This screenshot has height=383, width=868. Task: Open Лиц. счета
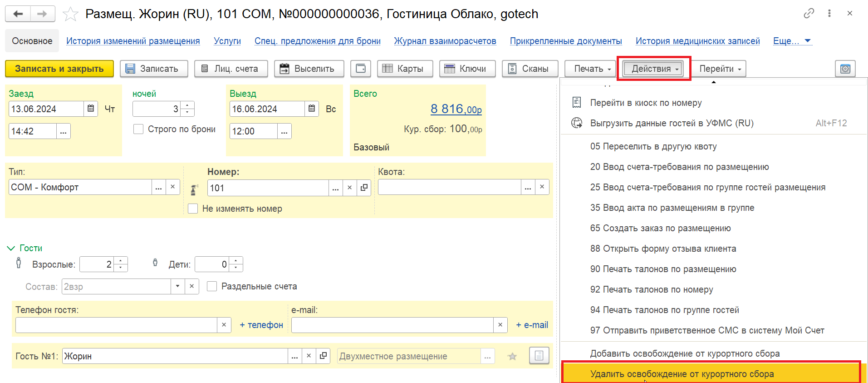[231, 69]
